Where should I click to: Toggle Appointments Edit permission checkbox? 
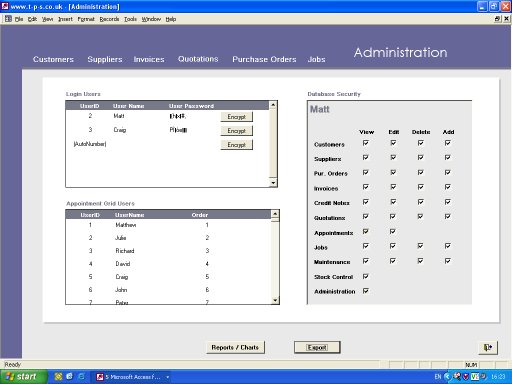(393, 231)
